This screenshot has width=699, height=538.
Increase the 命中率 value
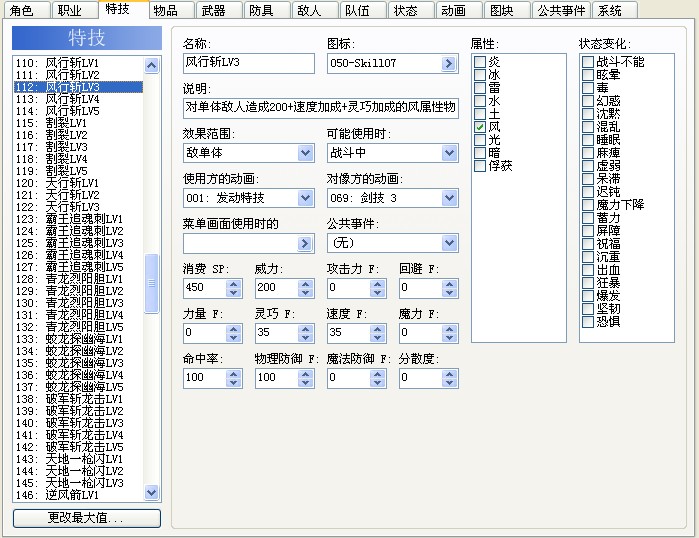[x=234, y=374]
